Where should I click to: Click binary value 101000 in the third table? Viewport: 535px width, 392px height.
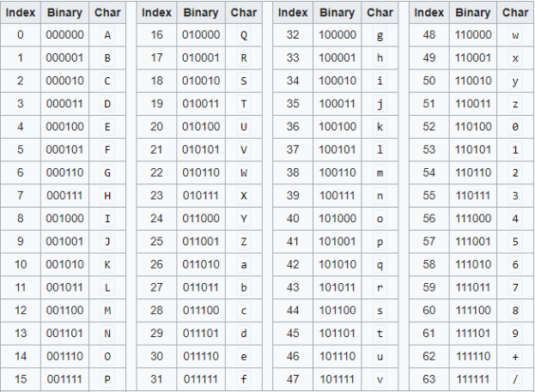click(x=337, y=219)
